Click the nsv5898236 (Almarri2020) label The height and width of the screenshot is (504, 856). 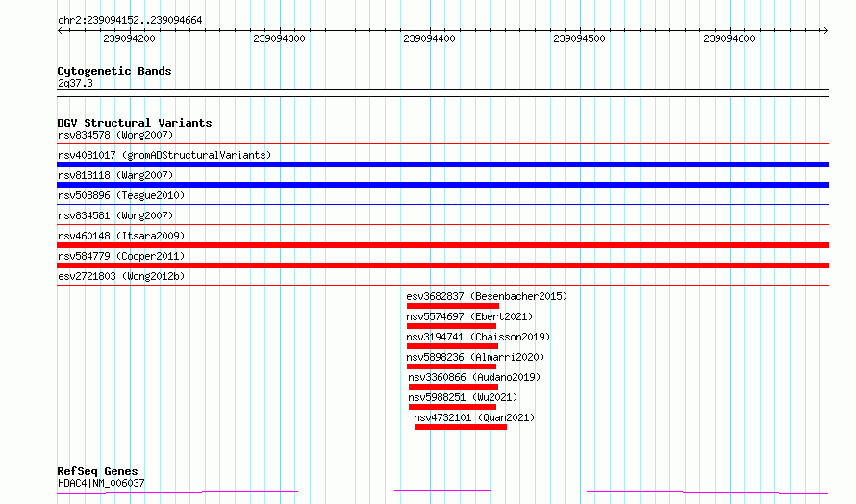pos(475,357)
